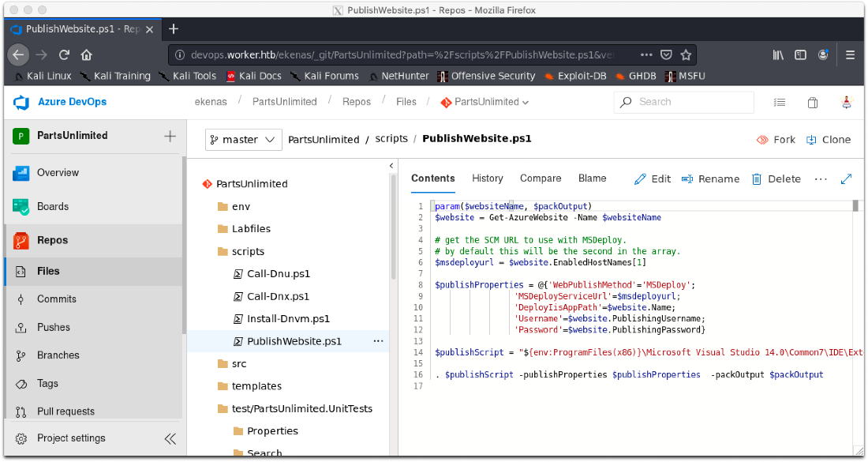Open the user profile avatar icon
This screenshot has height=462, width=868.
point(847,102)
